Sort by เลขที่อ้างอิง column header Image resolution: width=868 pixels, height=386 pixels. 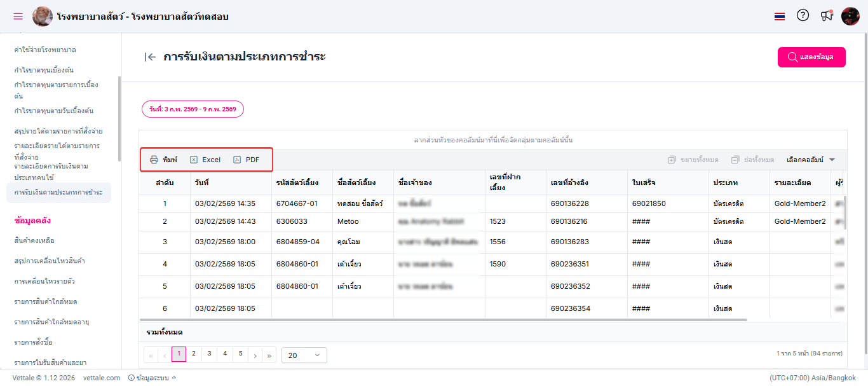pos(587,183)
